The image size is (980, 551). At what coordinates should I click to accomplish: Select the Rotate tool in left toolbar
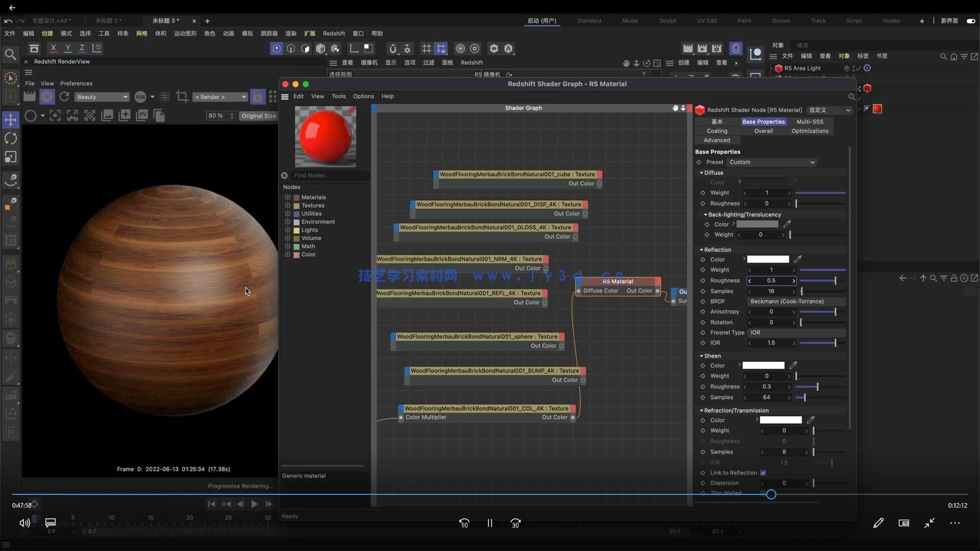11,138
